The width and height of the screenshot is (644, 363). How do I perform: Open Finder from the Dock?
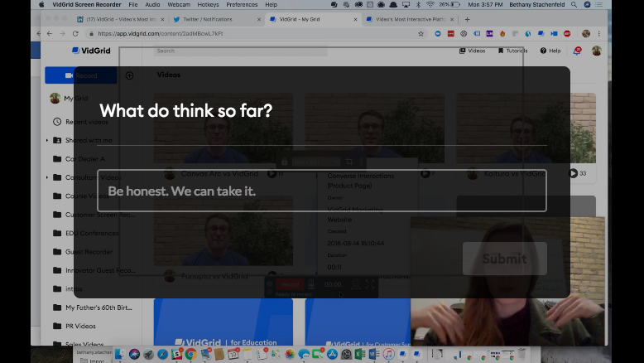point(119,354)
